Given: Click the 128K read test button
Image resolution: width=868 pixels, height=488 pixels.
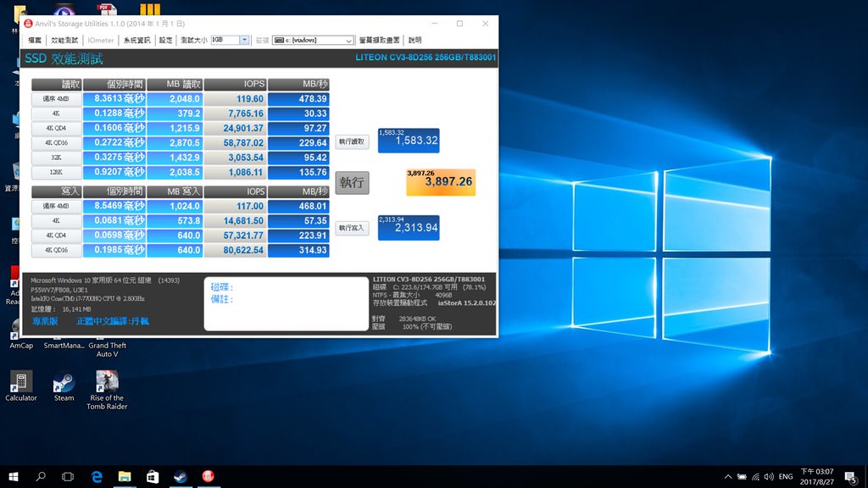Looking at the screenshot, I should [x=57, y=172].
